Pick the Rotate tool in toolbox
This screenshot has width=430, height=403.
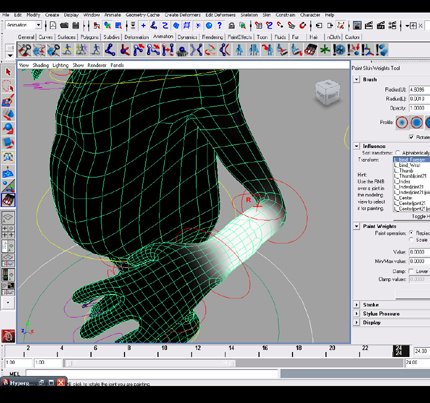coord(8,128)
